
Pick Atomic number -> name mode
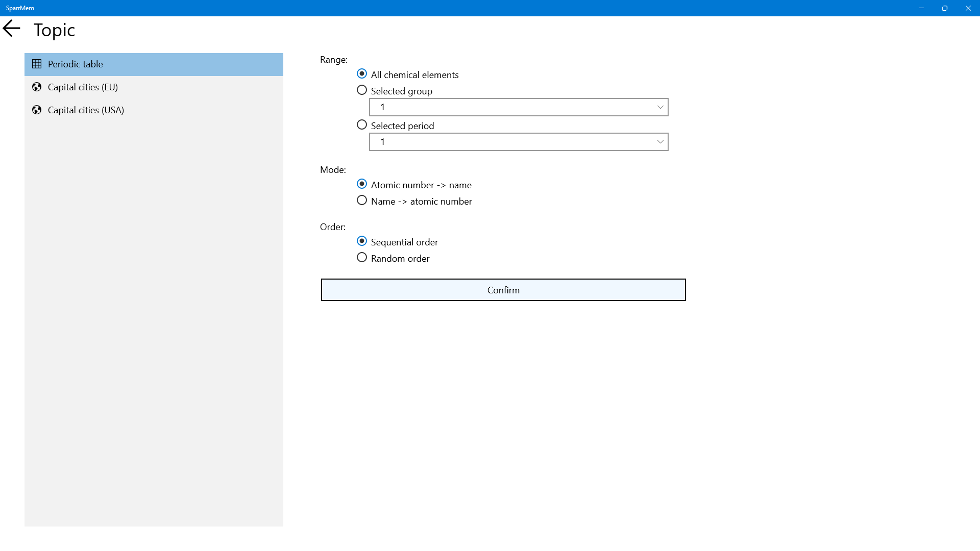point(362,184)
